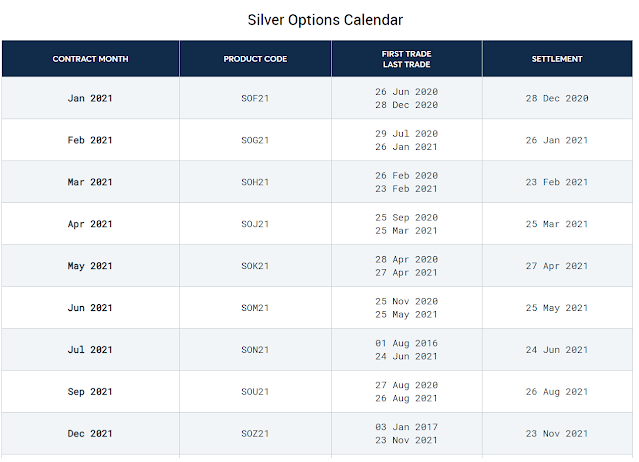
Task: Click product code SOZ21
Action: (255, 434)
